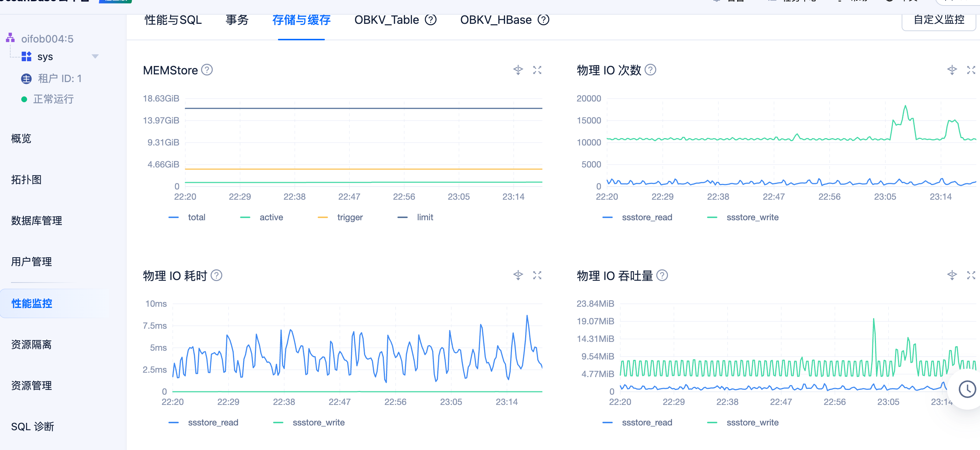
Task: Hide ssstore_write series in 物理 IO 次数 legend
Action: (752, 217)
